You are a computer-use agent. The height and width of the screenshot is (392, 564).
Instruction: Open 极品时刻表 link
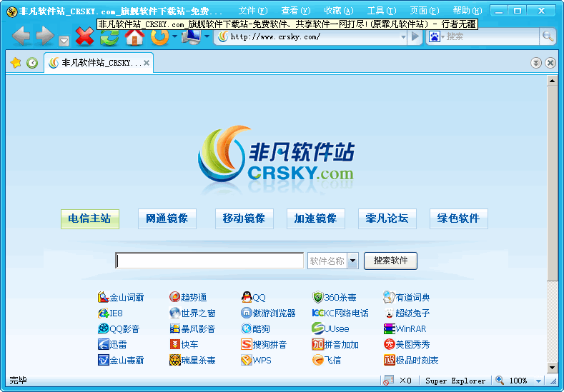[411, 360]
